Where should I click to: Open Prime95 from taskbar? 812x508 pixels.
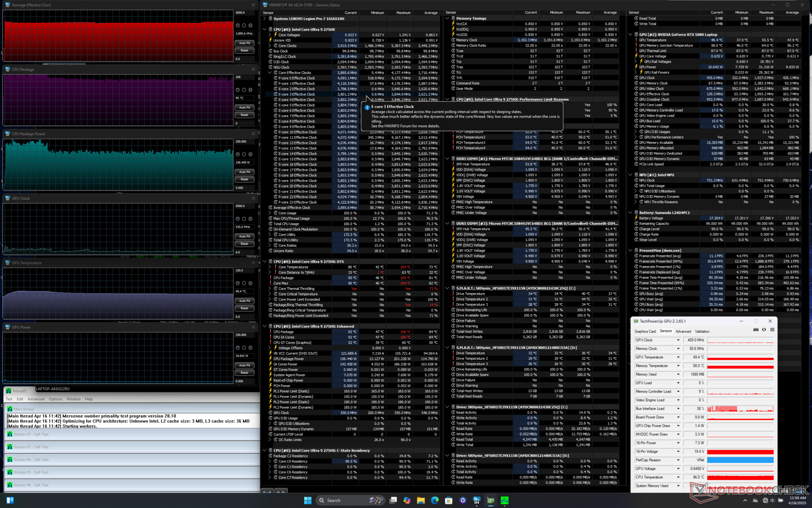(x=505, y=500)
